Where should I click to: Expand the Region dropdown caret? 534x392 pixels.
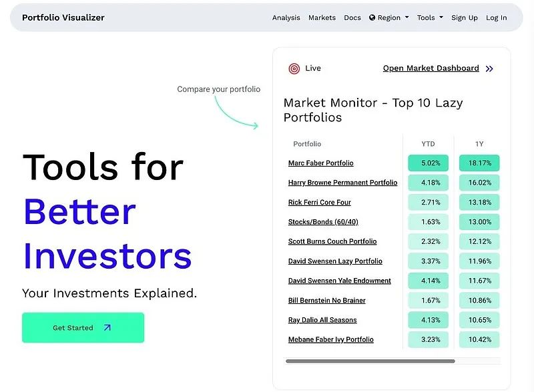coord(407,17)
